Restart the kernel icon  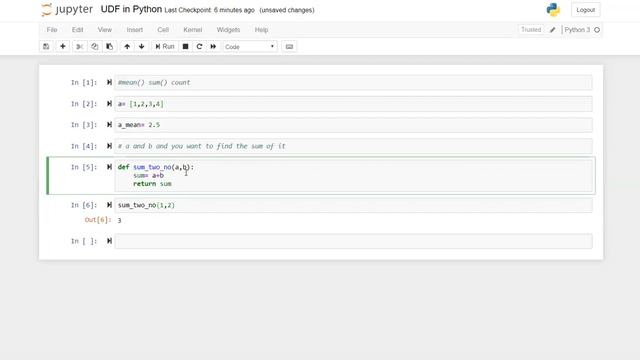(x=199, y=47)
